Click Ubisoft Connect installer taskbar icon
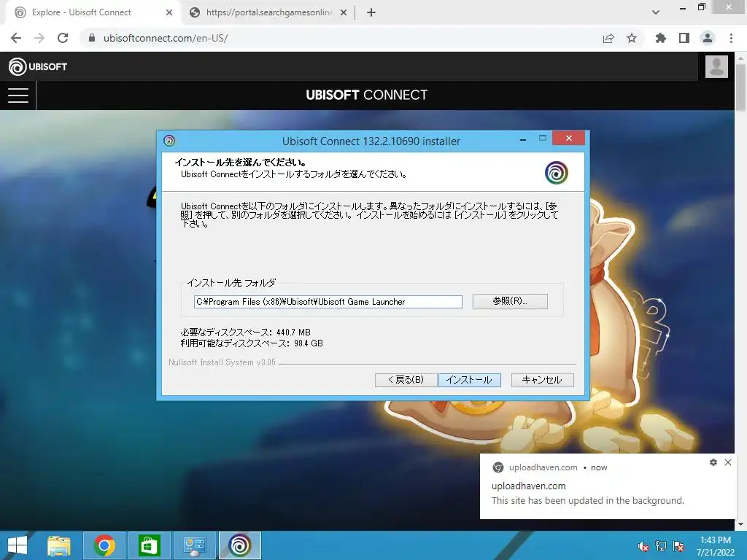Screen dimensions: 747x560 239,545
